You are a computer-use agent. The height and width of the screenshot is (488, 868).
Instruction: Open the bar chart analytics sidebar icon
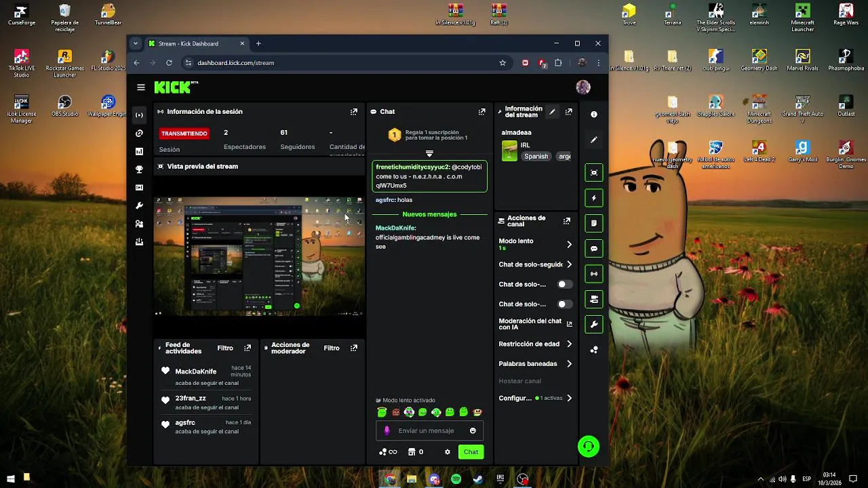tap(139, 152)
